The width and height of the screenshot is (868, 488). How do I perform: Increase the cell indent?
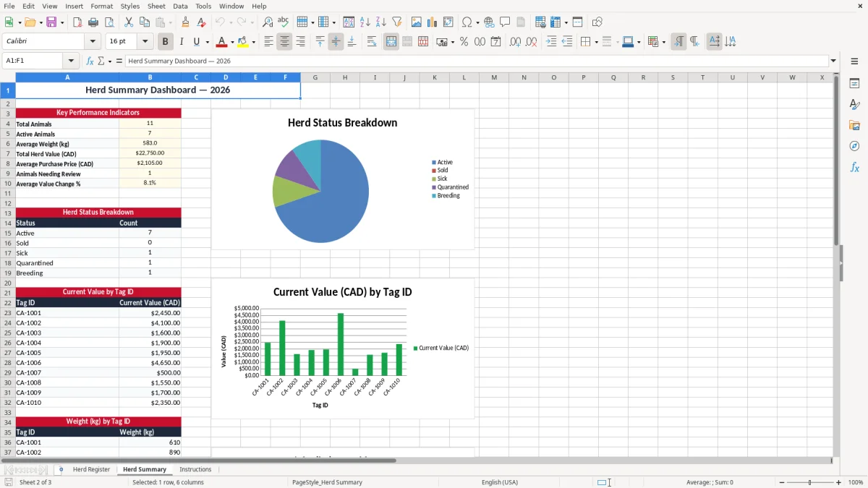click(x=551, y=42)
